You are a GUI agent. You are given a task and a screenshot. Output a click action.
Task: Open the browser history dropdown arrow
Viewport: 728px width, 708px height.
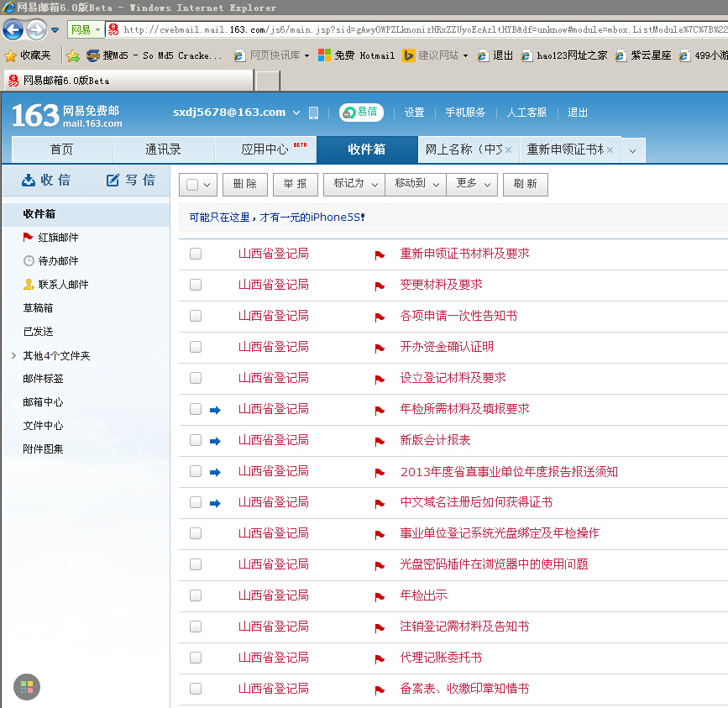pos(55,30)
